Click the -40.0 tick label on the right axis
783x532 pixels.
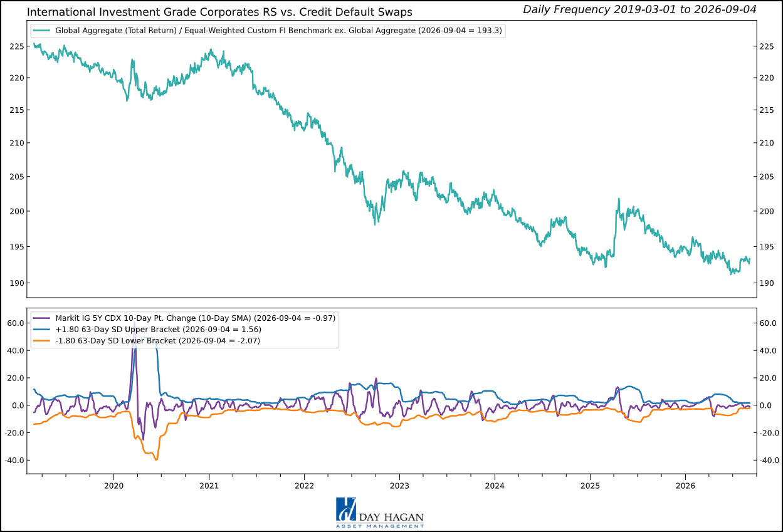tap(770, 461)
